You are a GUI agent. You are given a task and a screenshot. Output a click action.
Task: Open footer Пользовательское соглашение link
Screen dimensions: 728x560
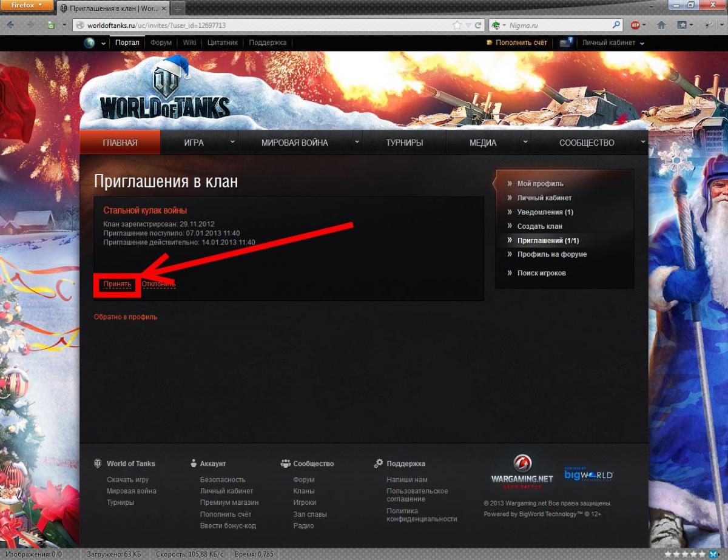(417, 494)
